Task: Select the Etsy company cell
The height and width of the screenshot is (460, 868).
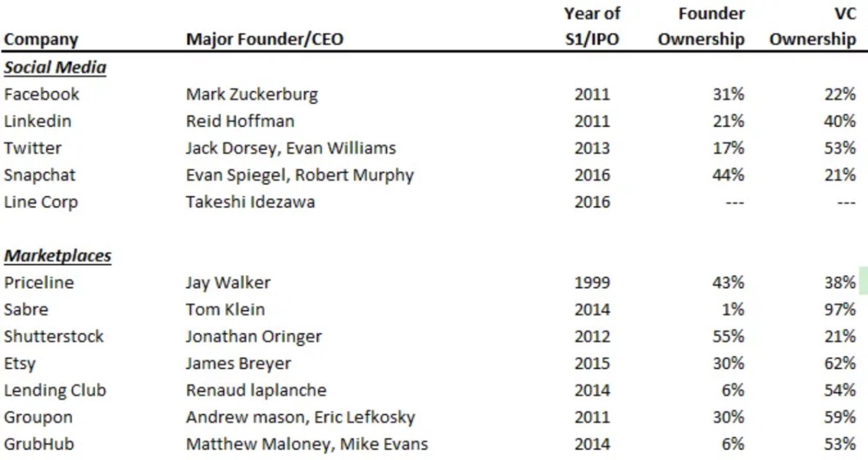Action: point(20,364)
